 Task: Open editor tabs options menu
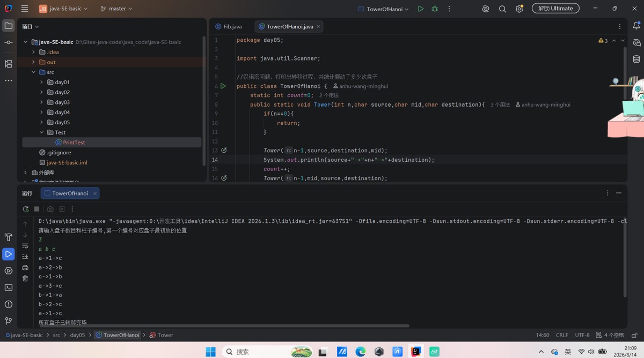[620, 26]
